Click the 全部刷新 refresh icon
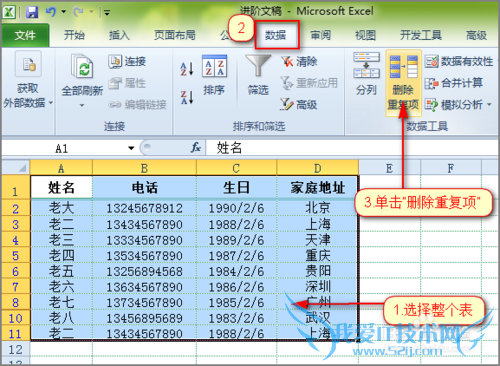 click(82, 67)
